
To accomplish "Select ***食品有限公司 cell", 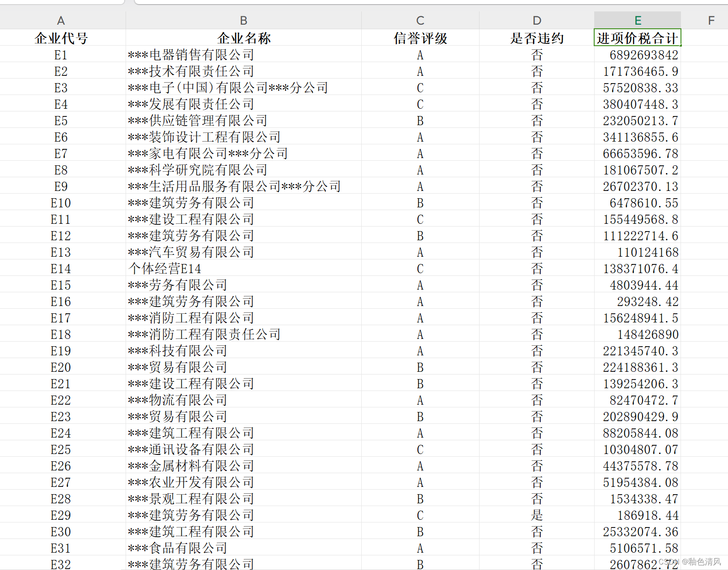I will (243, 548).
